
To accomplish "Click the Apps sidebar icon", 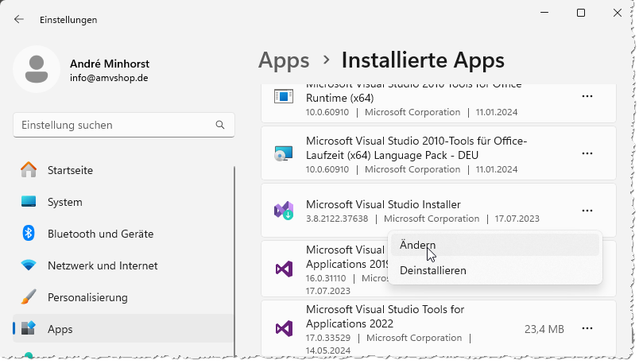I will click(x=29, y=328).
